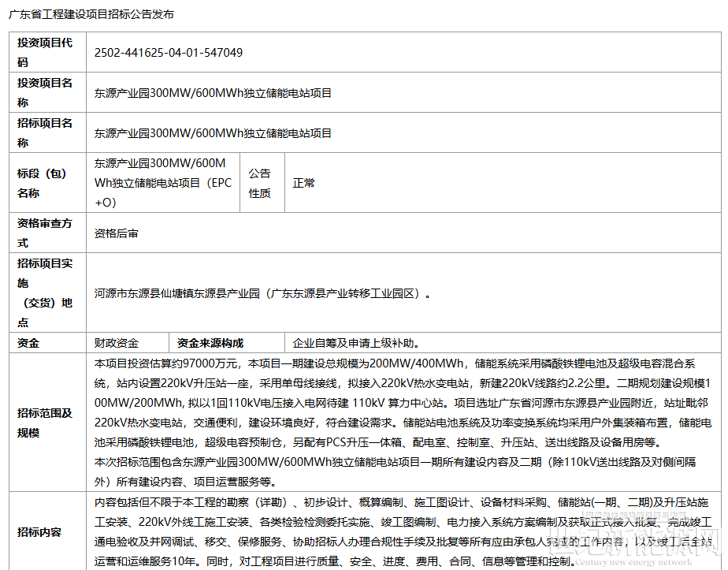The image size is (728, 570).
Task: Select the 招标项目名称 label cell
Action: 46,132
